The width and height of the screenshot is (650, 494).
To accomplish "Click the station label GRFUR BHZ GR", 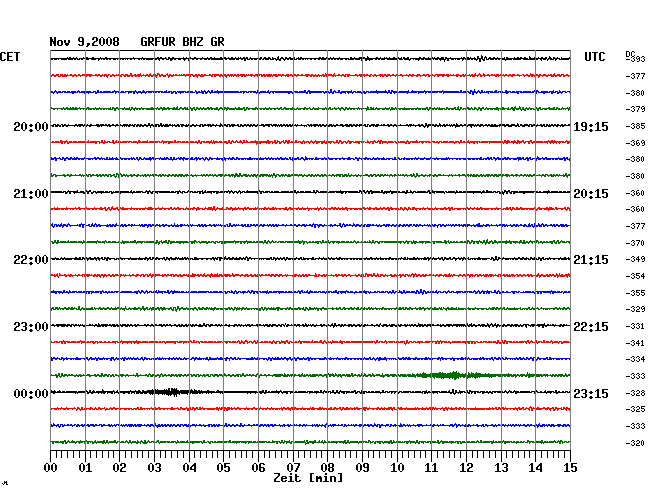I will (x=182, y=42).
